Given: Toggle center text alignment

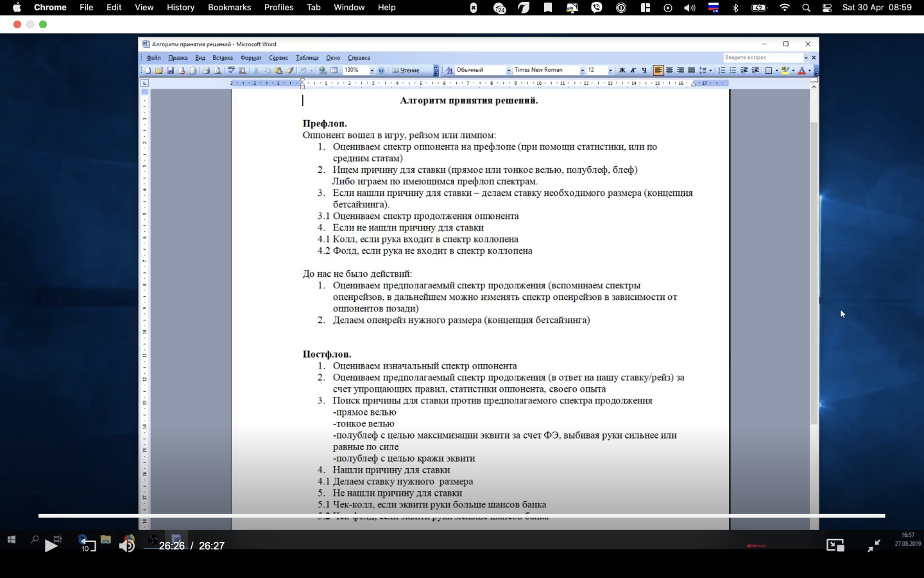Looking at the screenshot, I should [669, 71].
